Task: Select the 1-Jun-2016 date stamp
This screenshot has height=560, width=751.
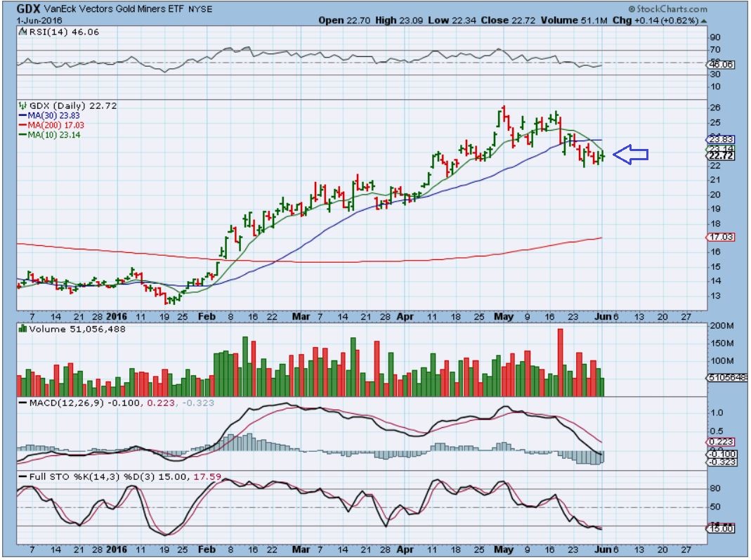Action: [x=39, y=20]
